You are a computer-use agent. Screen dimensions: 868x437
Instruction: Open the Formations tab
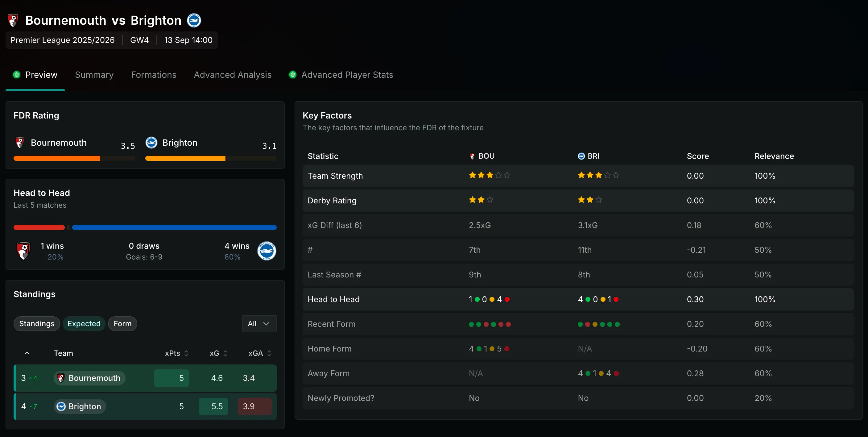coord(154,75)
